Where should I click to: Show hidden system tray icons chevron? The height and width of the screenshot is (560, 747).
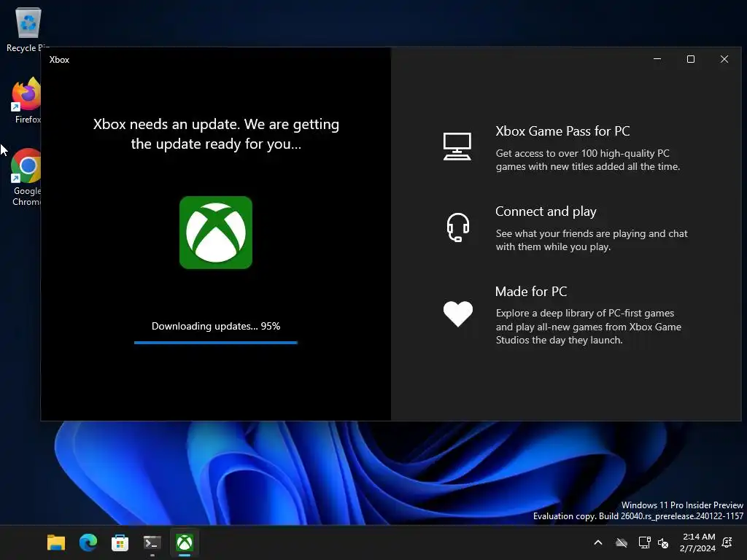pos(598,542)
